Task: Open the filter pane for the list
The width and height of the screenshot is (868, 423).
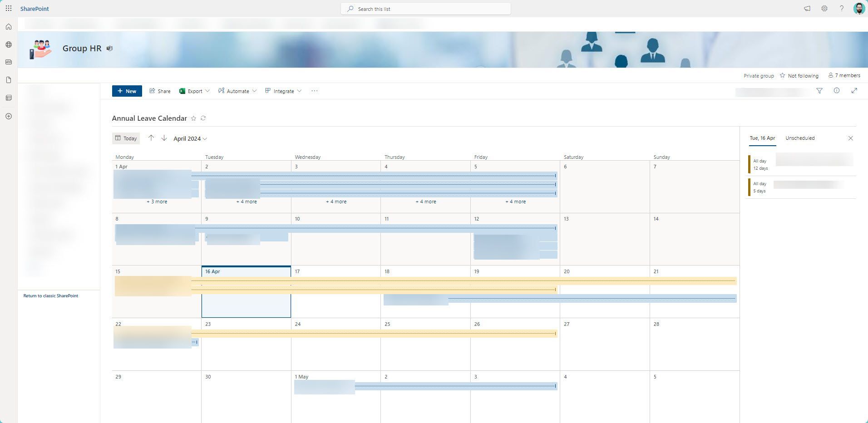Action: [819, 91]
